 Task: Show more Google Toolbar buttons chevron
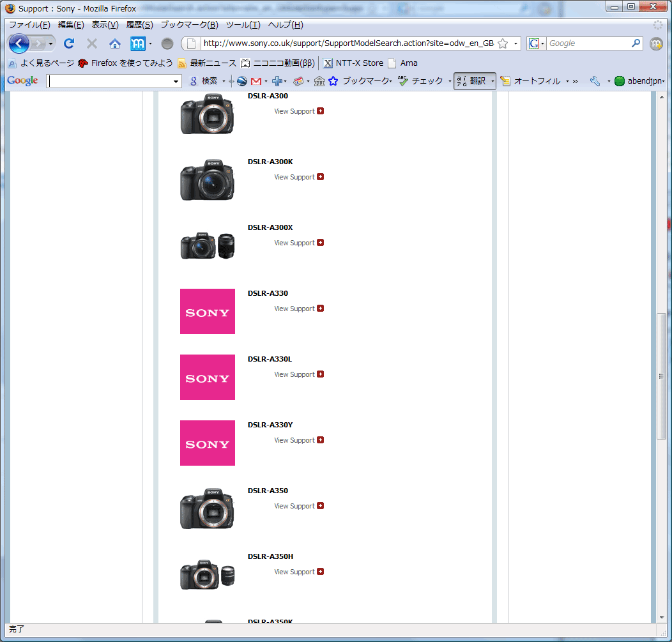(x=575, y=80)
